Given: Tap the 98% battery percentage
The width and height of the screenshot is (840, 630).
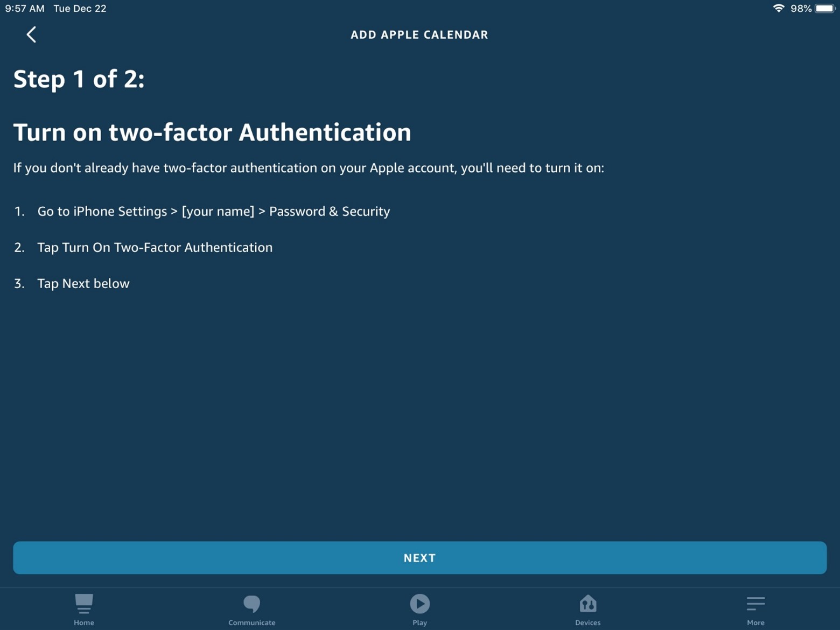Looking at the screenshot, I should pos(801,9).
